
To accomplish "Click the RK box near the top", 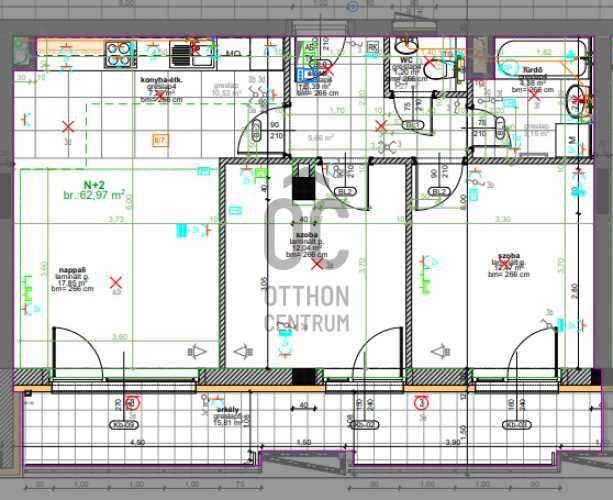I will 372,46.
